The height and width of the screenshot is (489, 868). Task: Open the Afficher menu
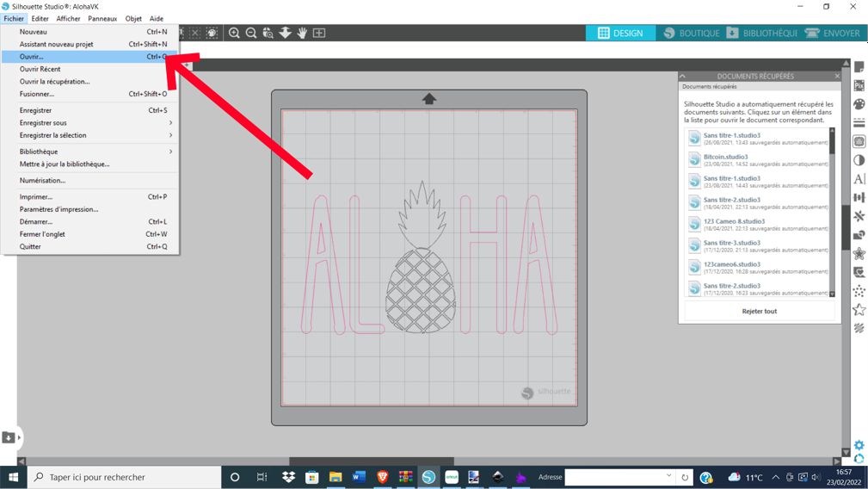coord(68,18)
